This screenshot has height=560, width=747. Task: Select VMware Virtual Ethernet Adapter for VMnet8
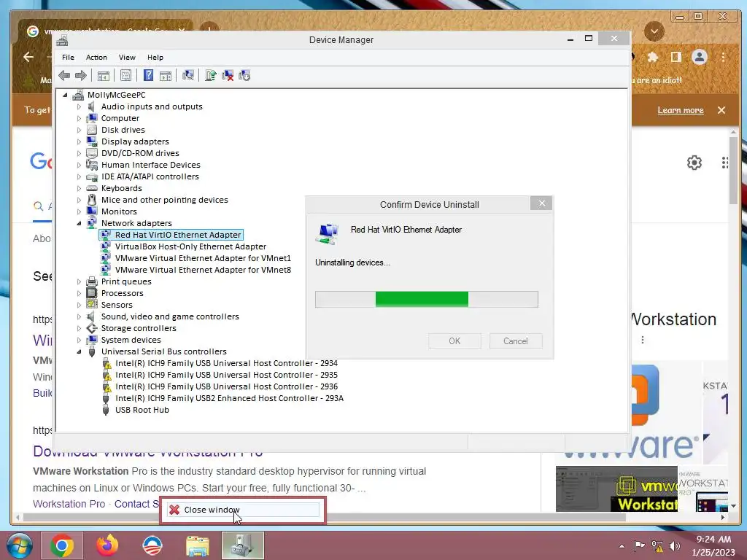tap(203, 270)
